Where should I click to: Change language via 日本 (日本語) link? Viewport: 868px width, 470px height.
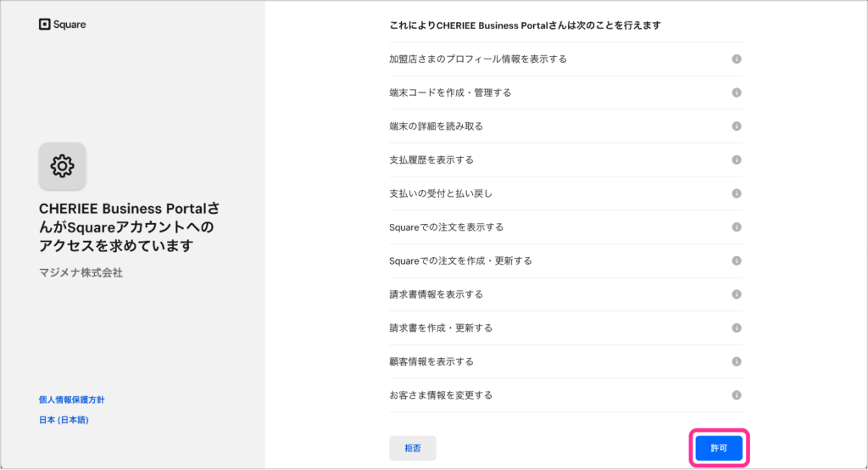(x=64, y=420)
